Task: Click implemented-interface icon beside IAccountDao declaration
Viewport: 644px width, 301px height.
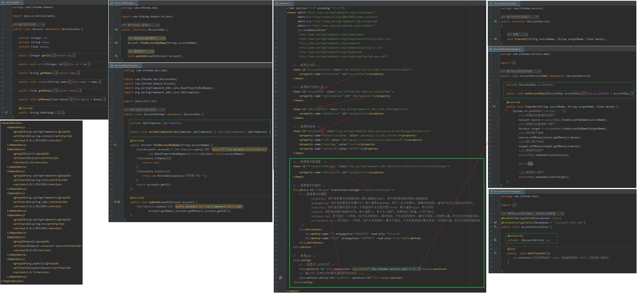Action: click(116, 30)
